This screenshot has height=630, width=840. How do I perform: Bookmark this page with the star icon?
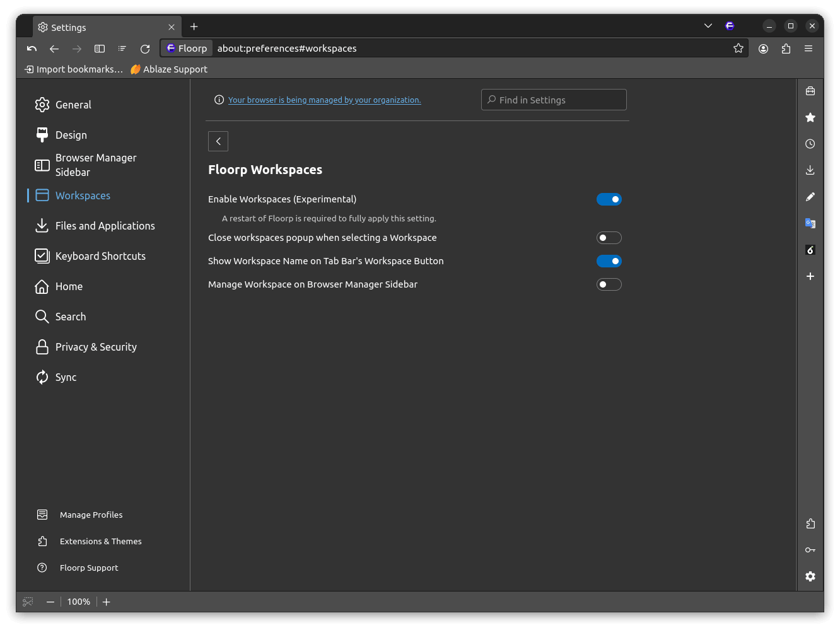click(738, 49)
